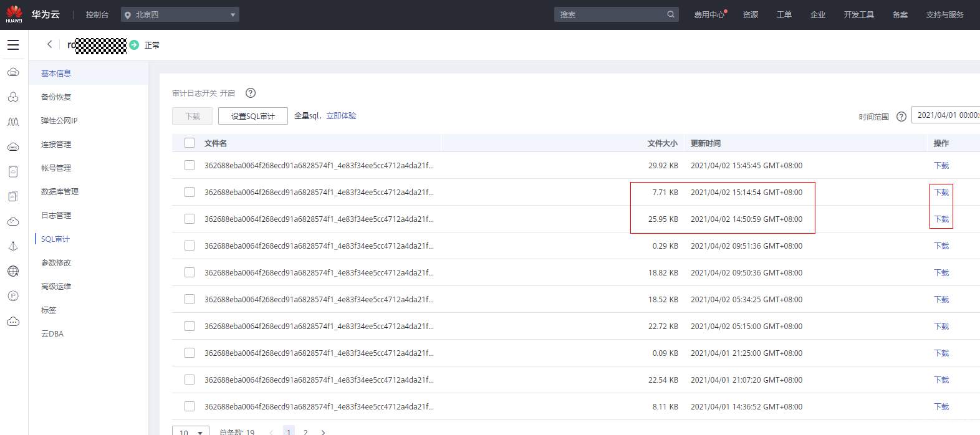Go to next page with pagination arrow
This screenshot has height=435, width=980.
[x=323, y=432]
